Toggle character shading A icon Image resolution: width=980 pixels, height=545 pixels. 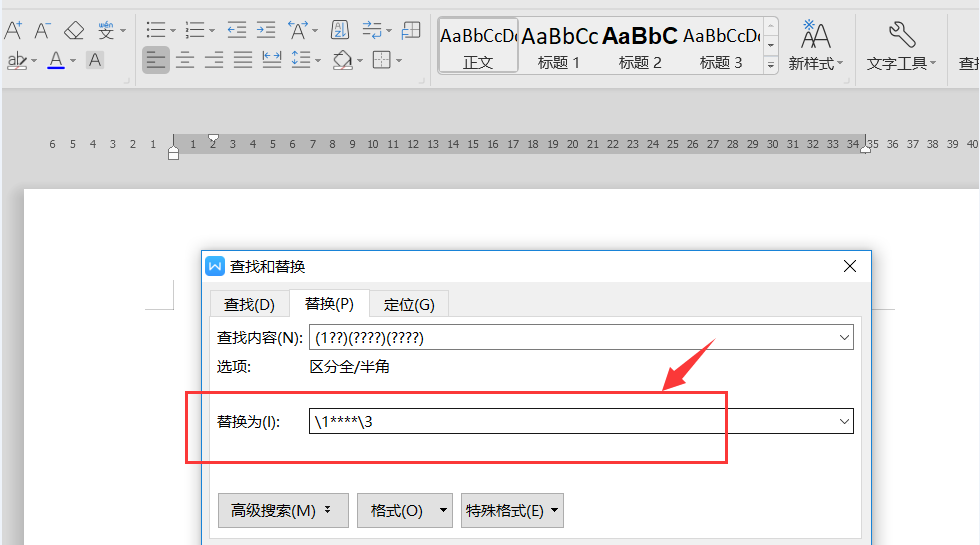(95, 61)
